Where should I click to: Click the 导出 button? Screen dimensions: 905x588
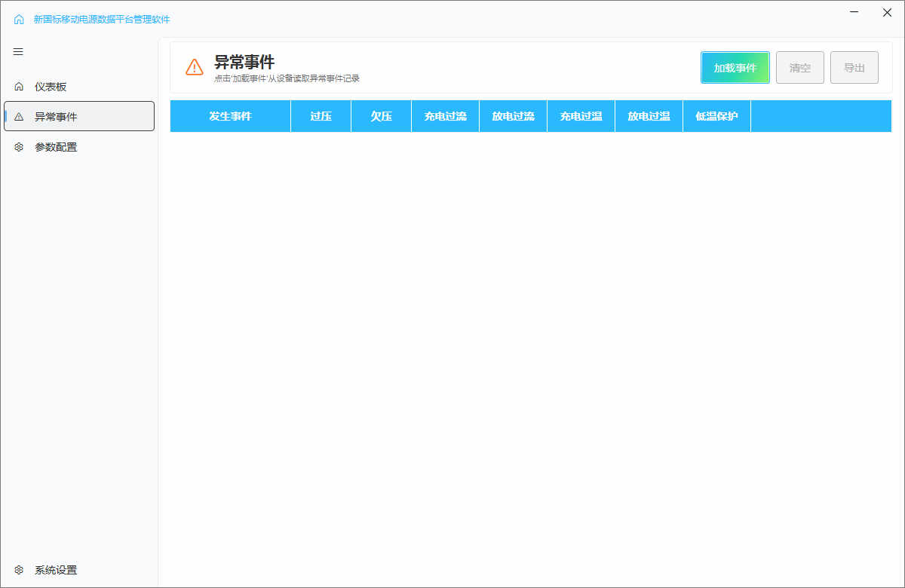[854, 68]
